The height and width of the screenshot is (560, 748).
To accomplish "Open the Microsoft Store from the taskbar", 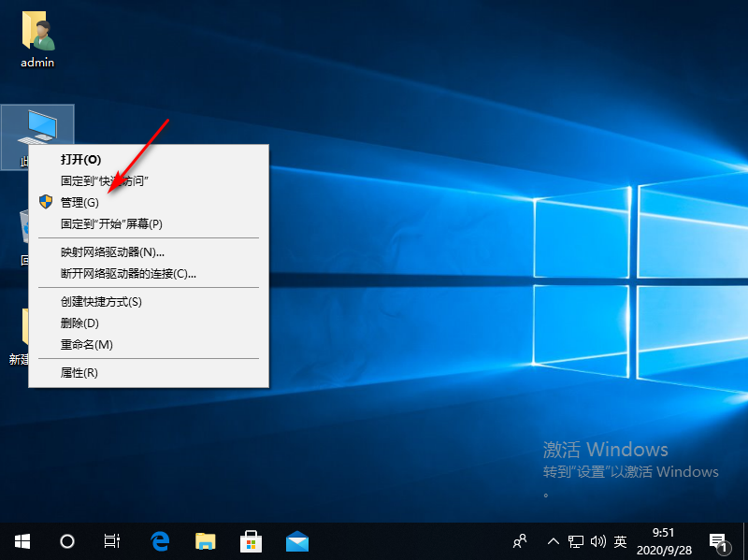I will point(251,540).
